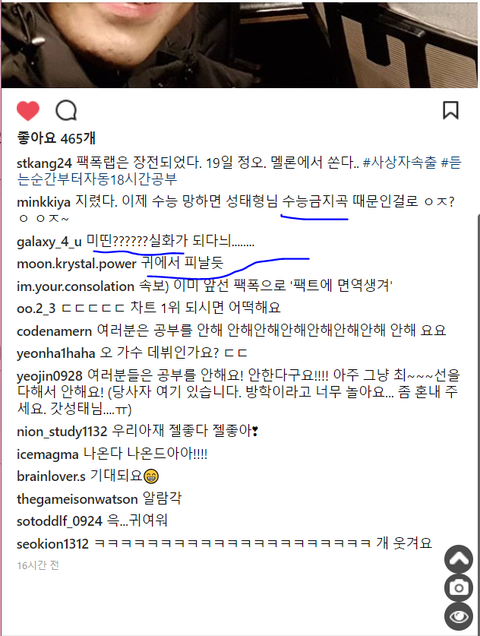Click the scroll-to-top chevron button
This screenshot has height=636, width=480.
(458, 559)
